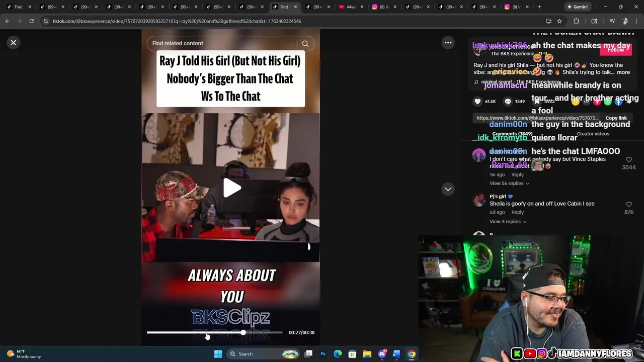This screenshot has width=644, height=362.
Task: Launch Photoshop from taskbar
Action: pos(323,354)
